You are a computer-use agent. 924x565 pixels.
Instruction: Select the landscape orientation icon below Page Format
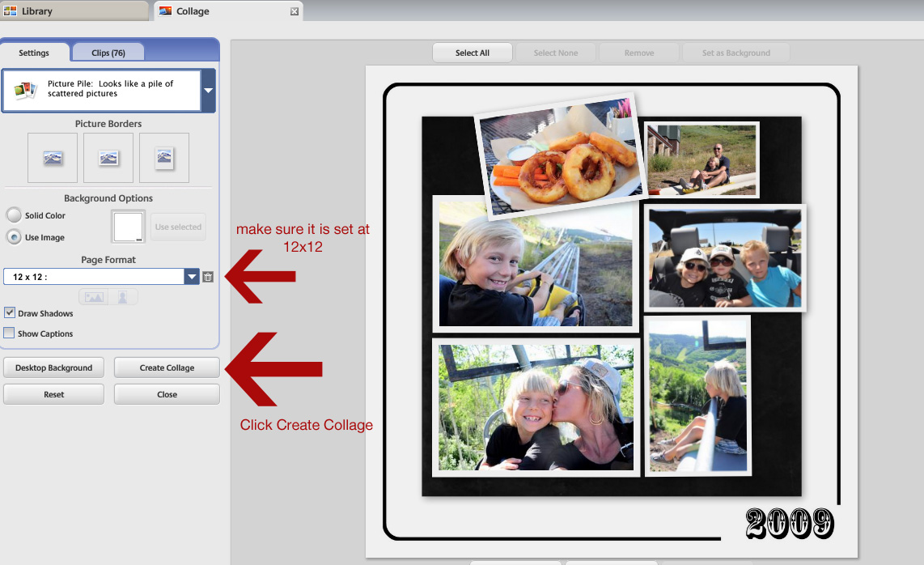click(93, 297)
